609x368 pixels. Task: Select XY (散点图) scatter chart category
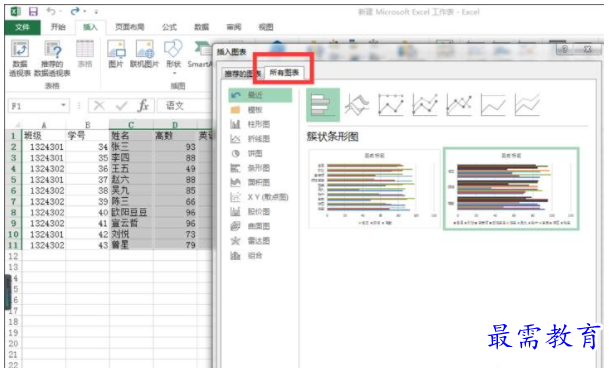point(260,197)
